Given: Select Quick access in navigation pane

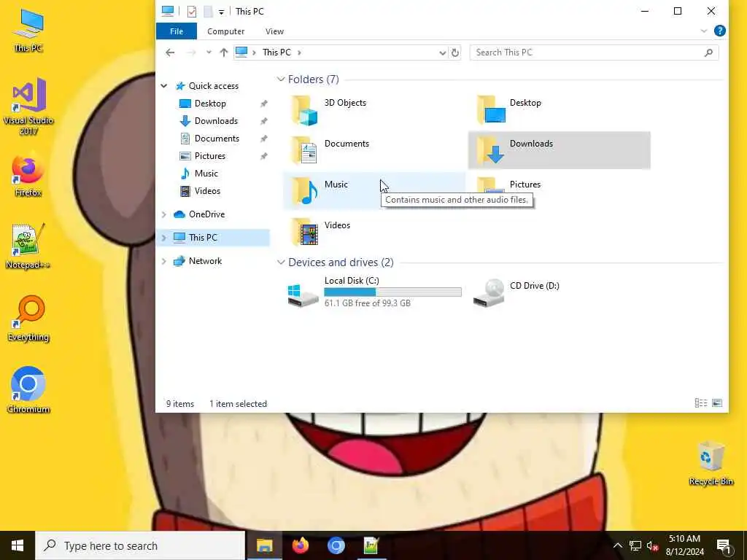Looking at the screenshot, I should 214,86.
